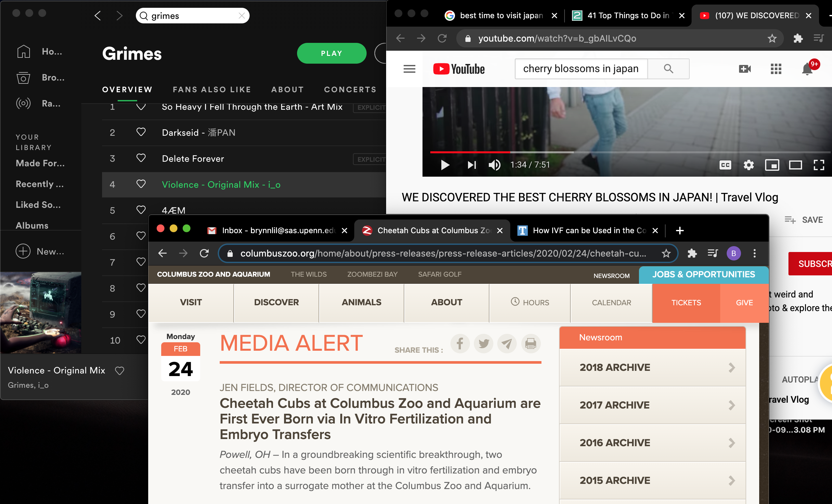832x504 pixels.
Task: Open YouTube apps grid
Action: click(x=776, y=69)
